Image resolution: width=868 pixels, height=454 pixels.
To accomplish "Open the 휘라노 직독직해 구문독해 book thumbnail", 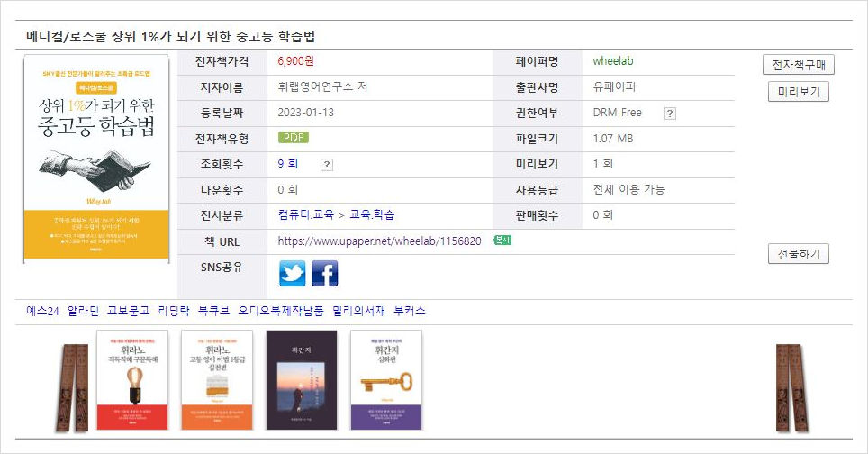I will click(x=132, y=380).
